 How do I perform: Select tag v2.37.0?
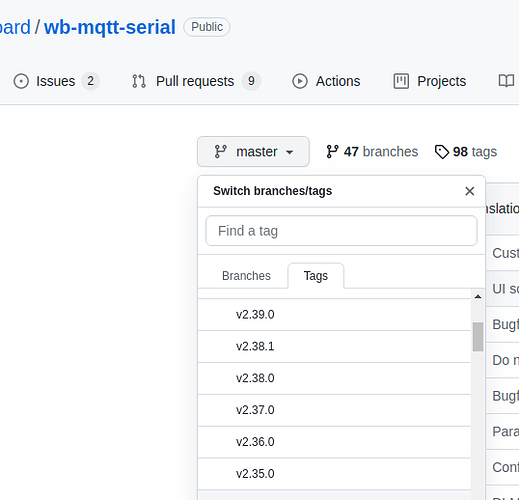tap(334, 410)
